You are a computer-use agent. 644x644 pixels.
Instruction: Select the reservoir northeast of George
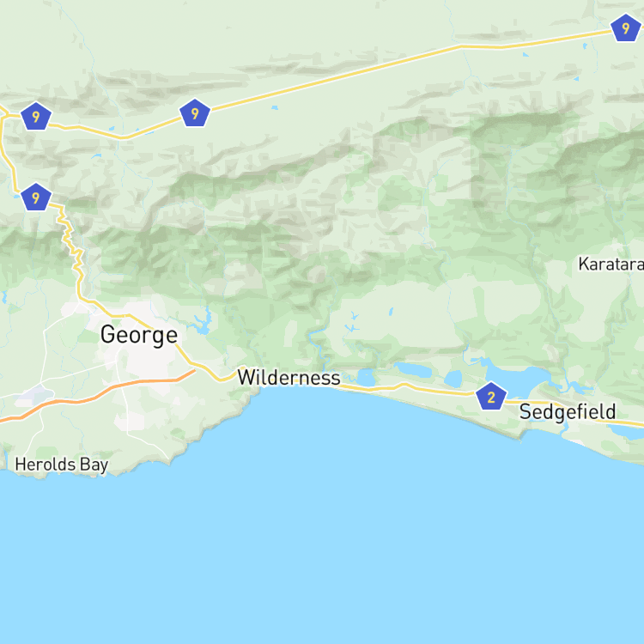(204, 325)
